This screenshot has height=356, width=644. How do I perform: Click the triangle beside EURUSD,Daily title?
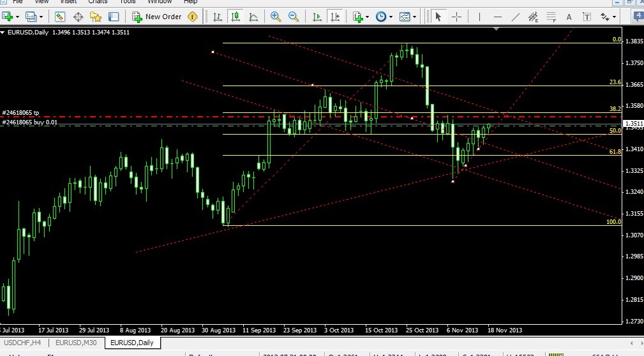[x=3, y=32]
